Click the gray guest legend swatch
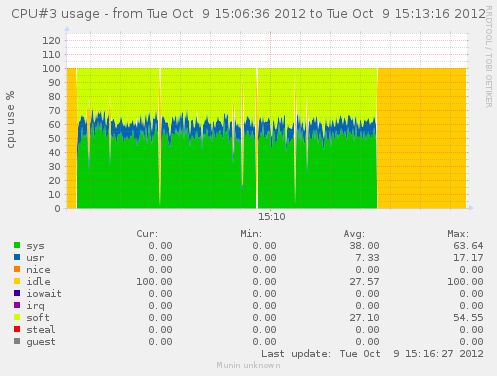This screenshot has width=497, height=376. (x=17, y=341)
